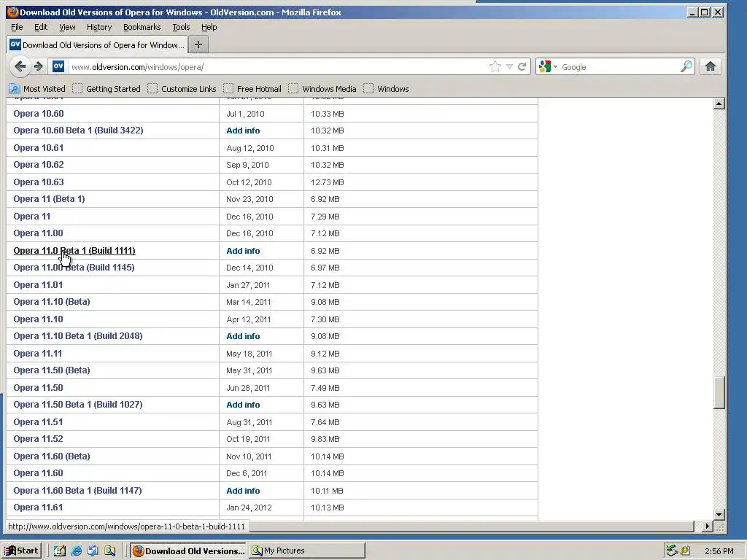
Task: Open the Windows Start menu
Action: [22, 551]
